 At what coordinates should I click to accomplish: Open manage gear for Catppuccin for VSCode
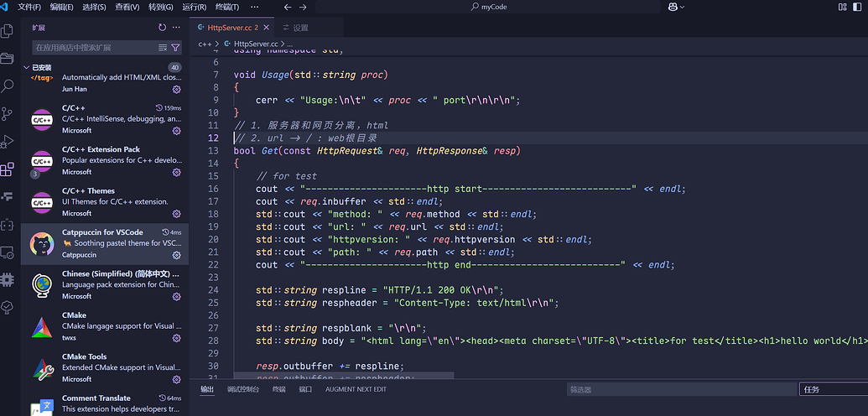[x=177, y=255]
